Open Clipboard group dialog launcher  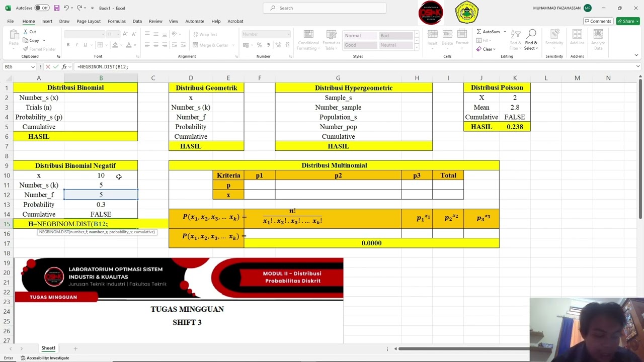coord(58,56)
